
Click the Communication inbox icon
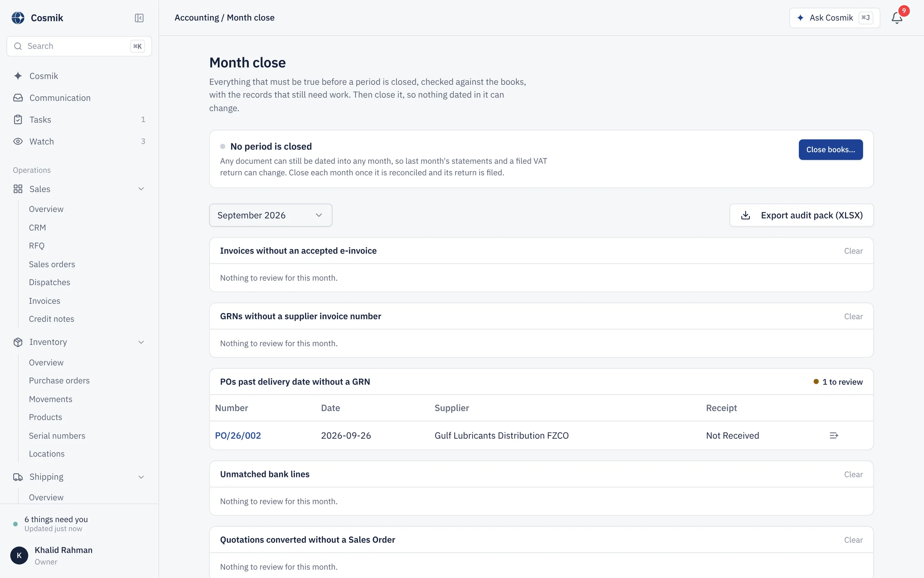pos(18,98)
